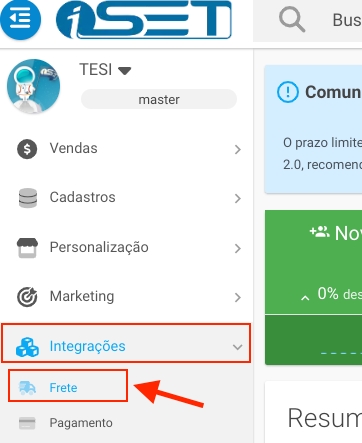Open the Personalização menu item
The height and width of the screenshot is (443, 362).
pyautogui.click(x=126, y=248)
